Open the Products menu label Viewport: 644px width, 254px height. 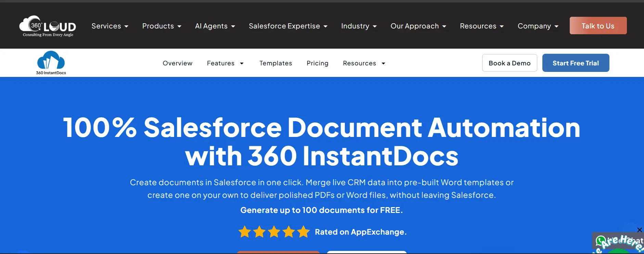pyautogui.click(x=158, y=26)
